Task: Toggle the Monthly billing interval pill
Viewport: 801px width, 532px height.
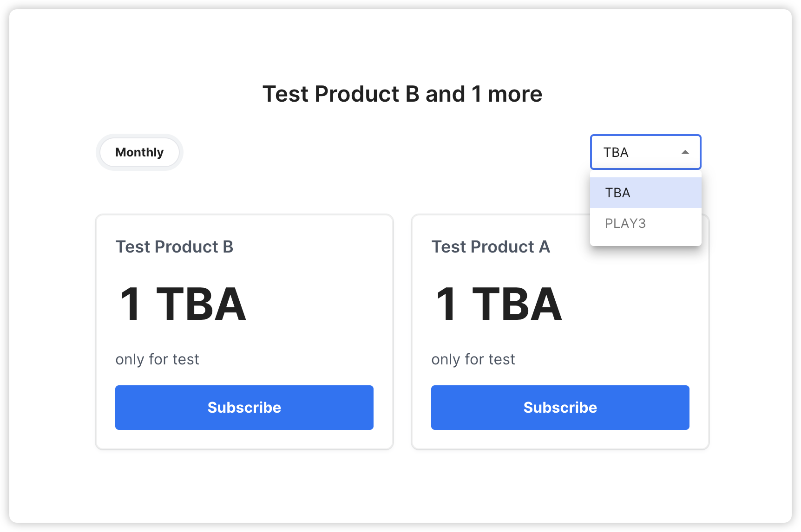Action: (139, 152)
